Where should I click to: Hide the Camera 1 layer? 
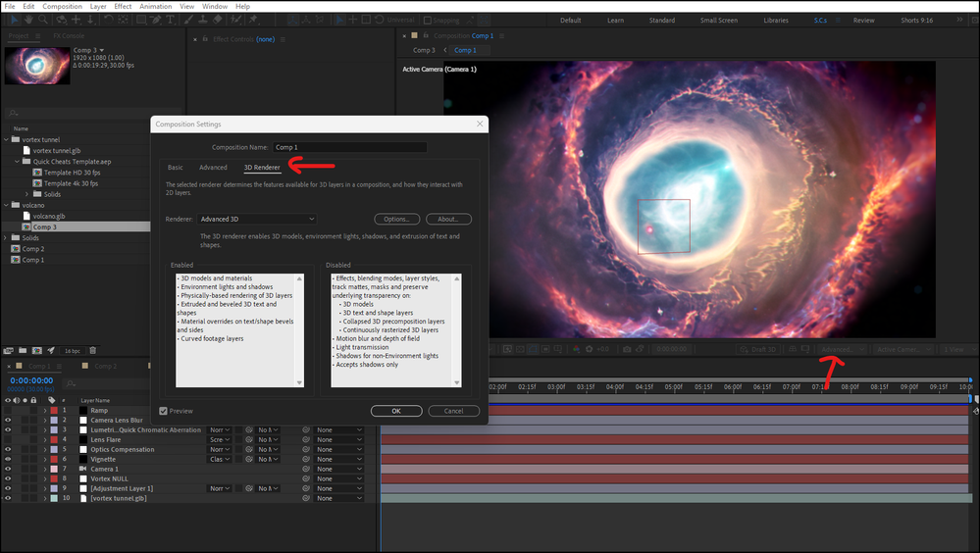[8, 469]
